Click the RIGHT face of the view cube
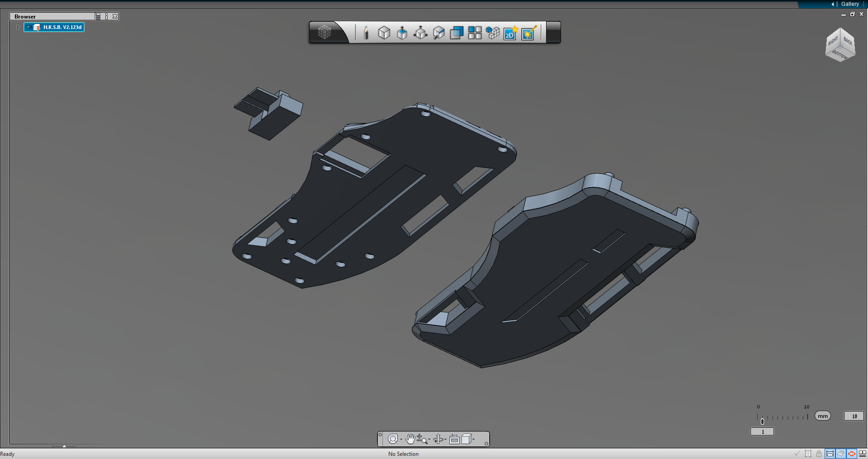This screenshot has width=868, height=459. tap(833, 42)
